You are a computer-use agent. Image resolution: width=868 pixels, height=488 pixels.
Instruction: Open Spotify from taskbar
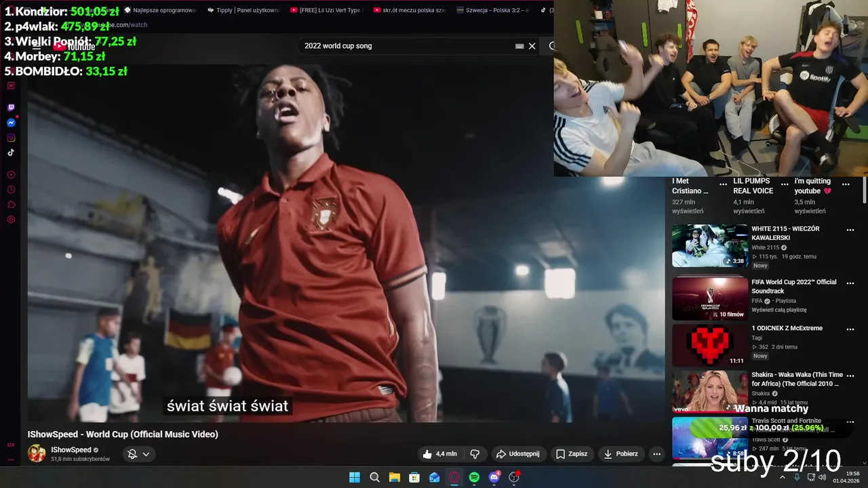click(474, 477)
